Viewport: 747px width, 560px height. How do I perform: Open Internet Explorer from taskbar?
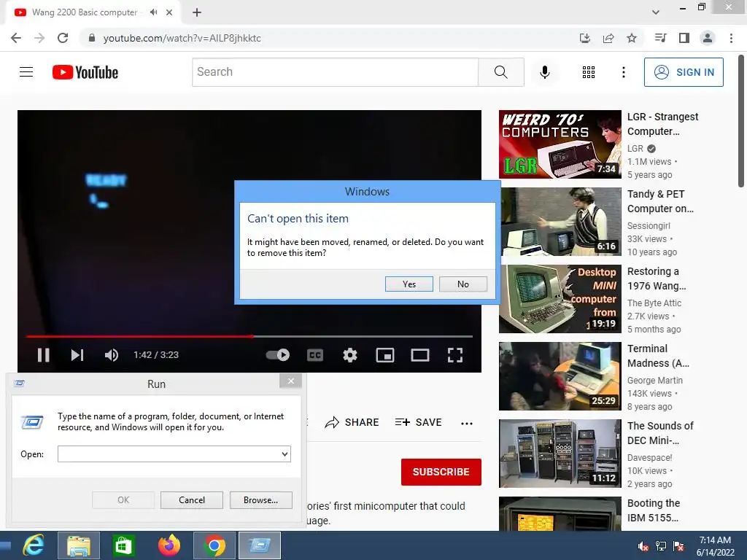point(34,545)
